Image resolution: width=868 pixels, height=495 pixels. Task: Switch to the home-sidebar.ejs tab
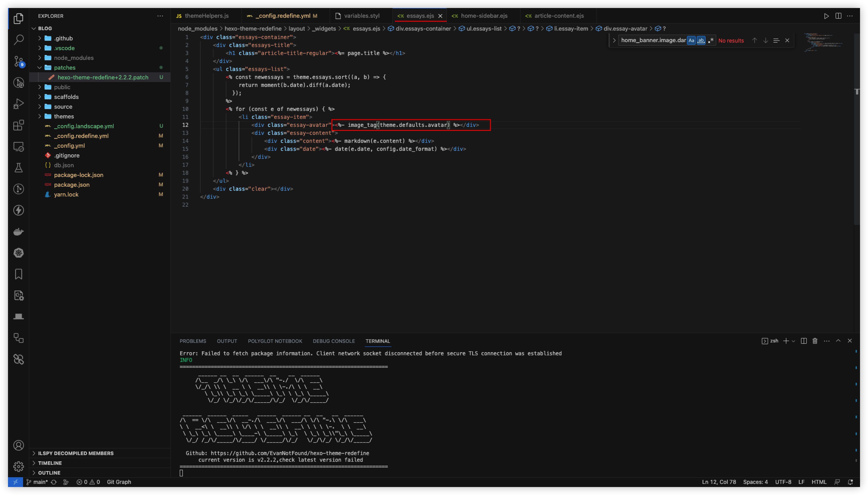point(484,16)
